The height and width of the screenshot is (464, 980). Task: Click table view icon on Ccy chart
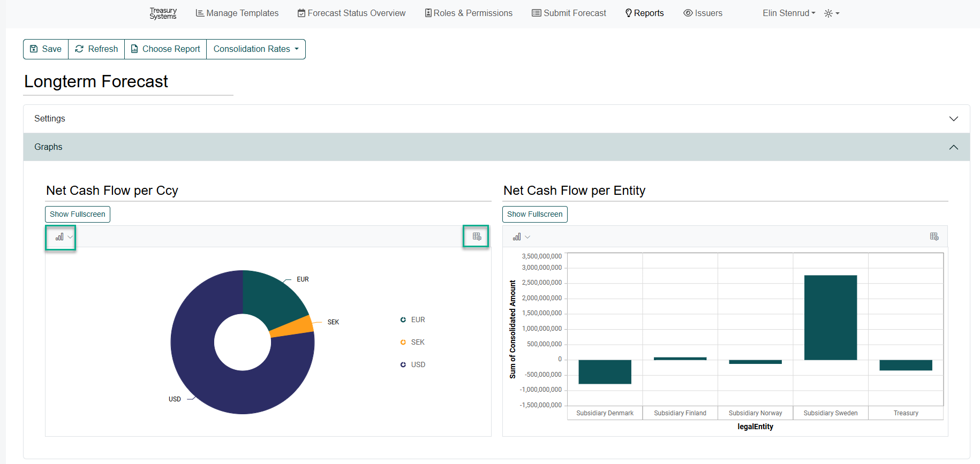pyautogui.click(x=477, y=237)
